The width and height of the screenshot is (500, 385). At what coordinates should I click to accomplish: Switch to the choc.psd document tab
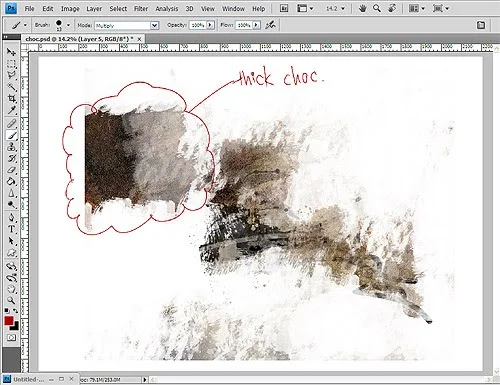(x=79, y=39)
